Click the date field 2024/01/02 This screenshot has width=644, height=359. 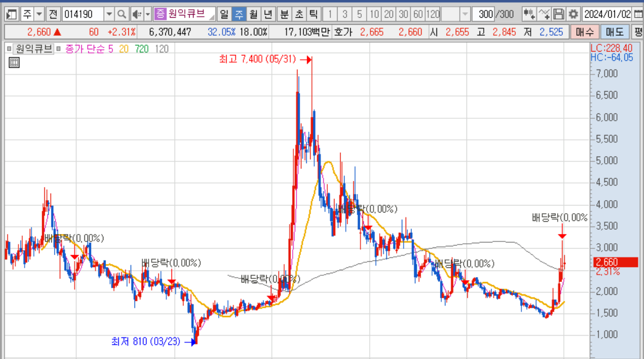608,14
